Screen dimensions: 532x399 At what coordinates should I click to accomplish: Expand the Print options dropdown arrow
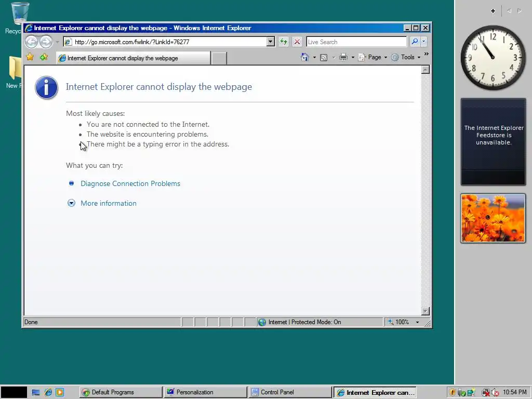click(x=353, y=57)
